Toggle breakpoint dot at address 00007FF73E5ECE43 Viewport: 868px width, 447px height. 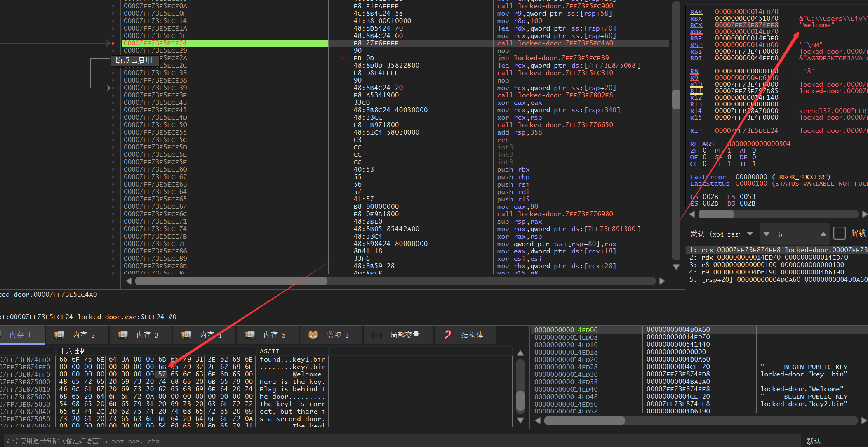point(113,102)
